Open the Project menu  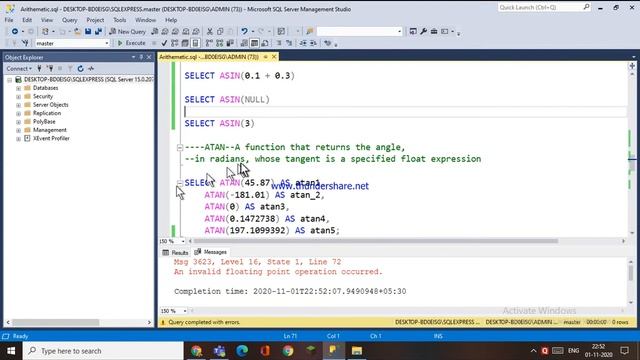(95, 20)
